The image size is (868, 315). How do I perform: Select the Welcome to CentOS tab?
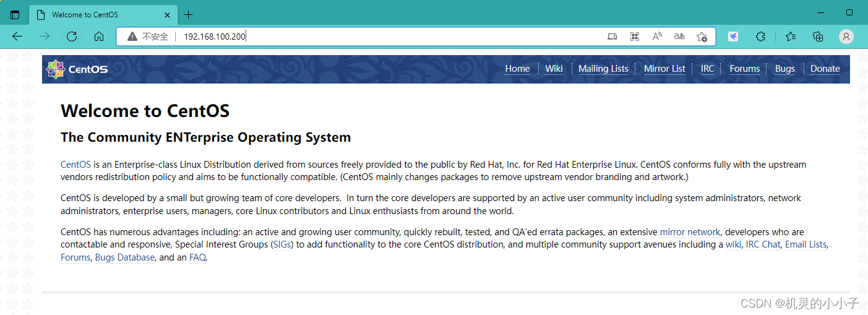pyautogui.click(x=104, y=15)
